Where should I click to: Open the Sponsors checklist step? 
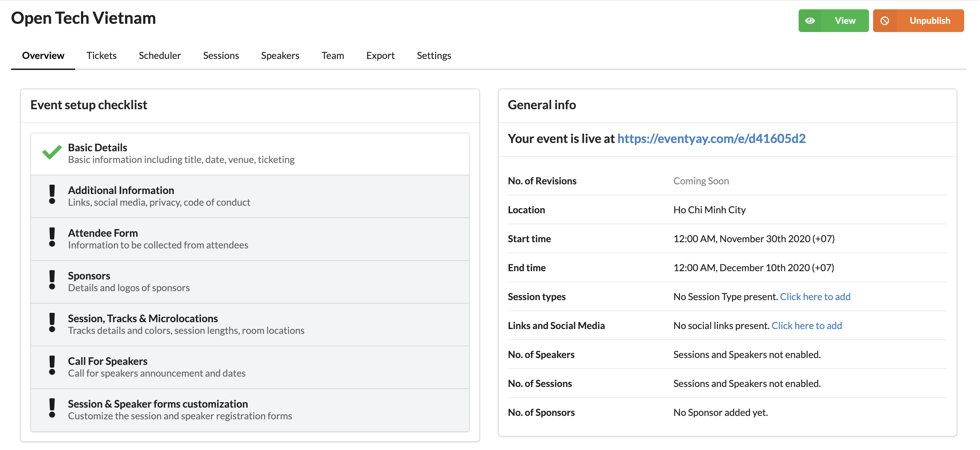[250, 282]
